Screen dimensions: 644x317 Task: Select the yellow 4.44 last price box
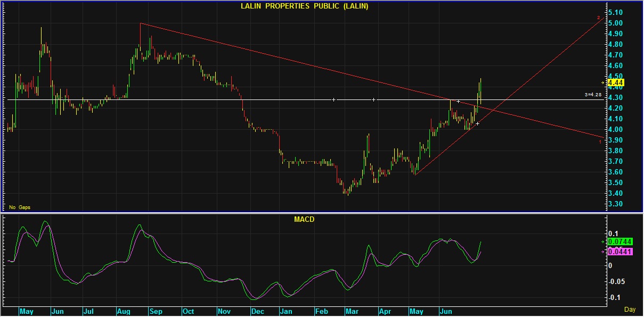point(616,83)
